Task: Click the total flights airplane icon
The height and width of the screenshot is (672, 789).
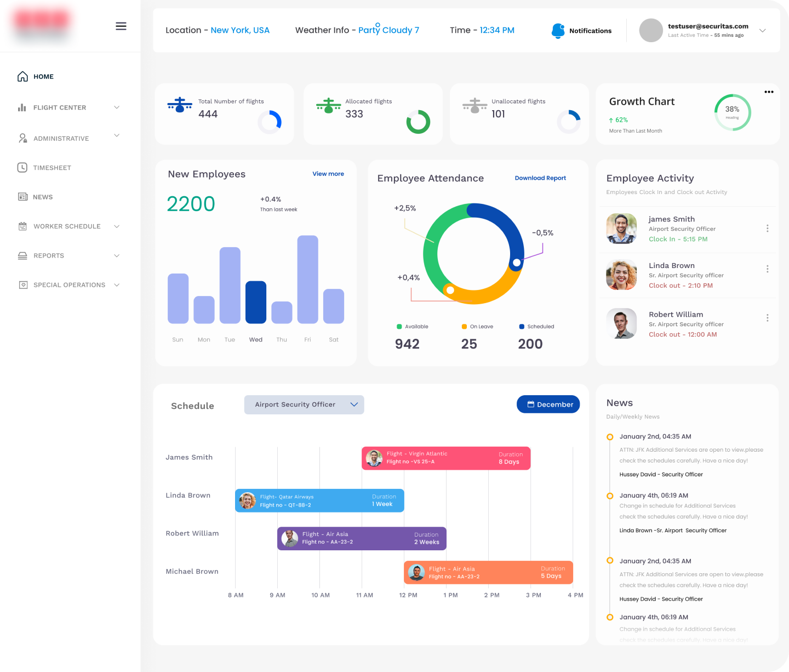Action: pos(180,105)
